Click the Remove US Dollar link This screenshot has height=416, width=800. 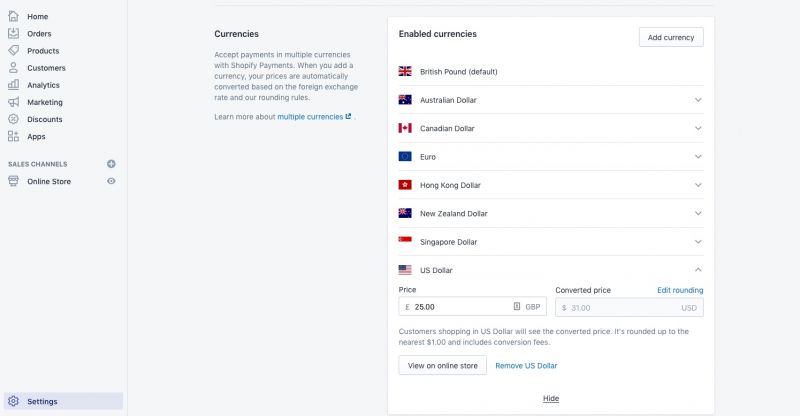point(526,366)
